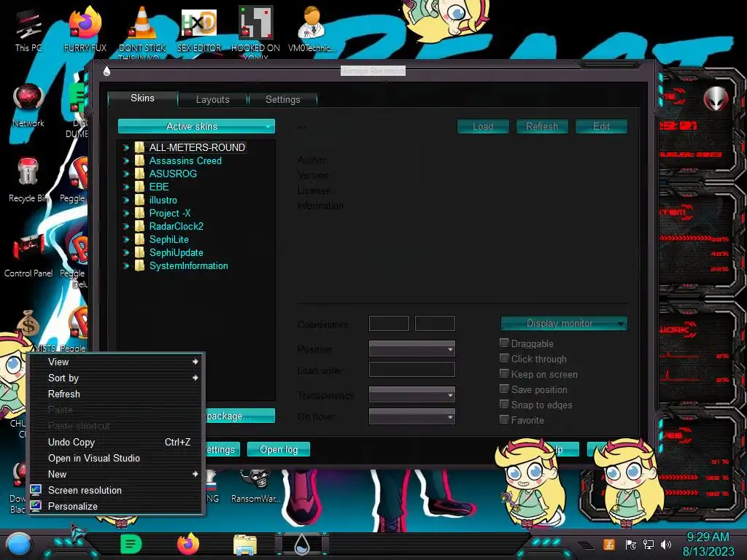Open the View submenu in context menu

[x=117, y=362]
